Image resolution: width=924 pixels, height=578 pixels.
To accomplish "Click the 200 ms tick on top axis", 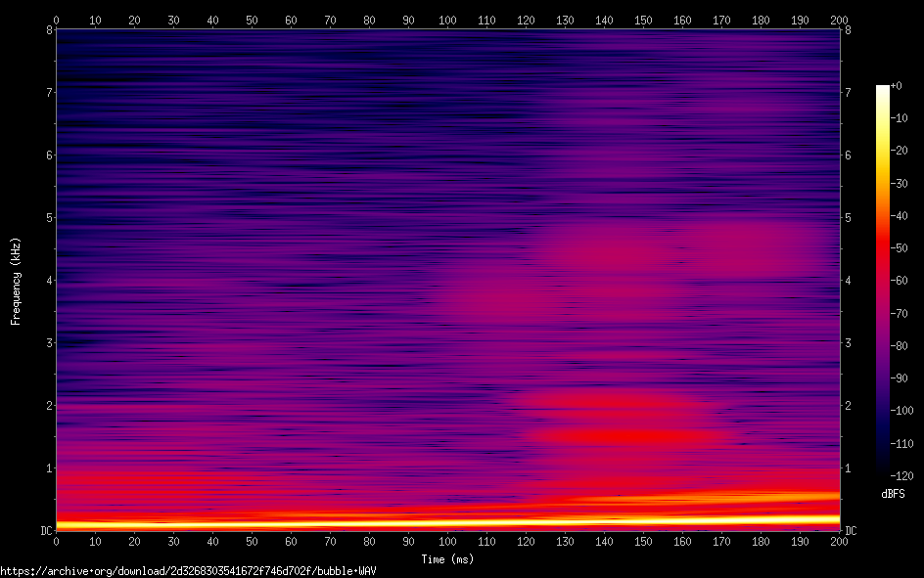I will 839,19.
